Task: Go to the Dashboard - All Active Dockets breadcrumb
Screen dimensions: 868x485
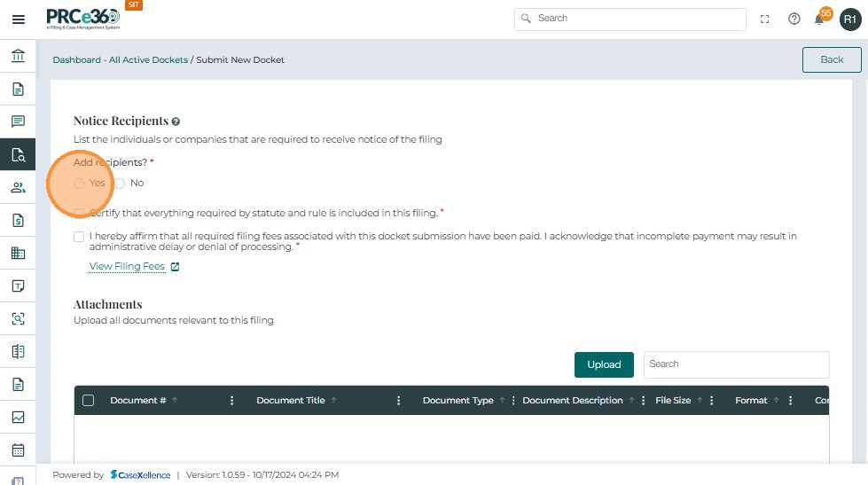Action: point(120,60)
